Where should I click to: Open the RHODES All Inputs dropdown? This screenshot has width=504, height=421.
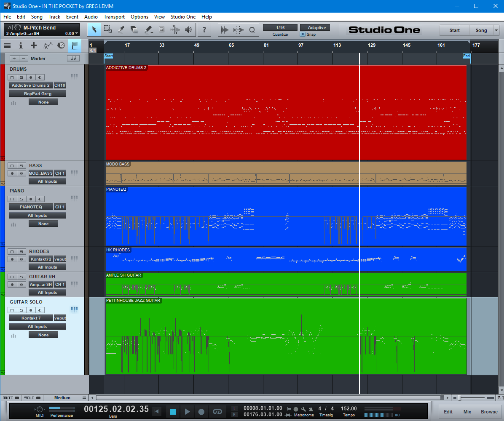click(x=47, y=267)
